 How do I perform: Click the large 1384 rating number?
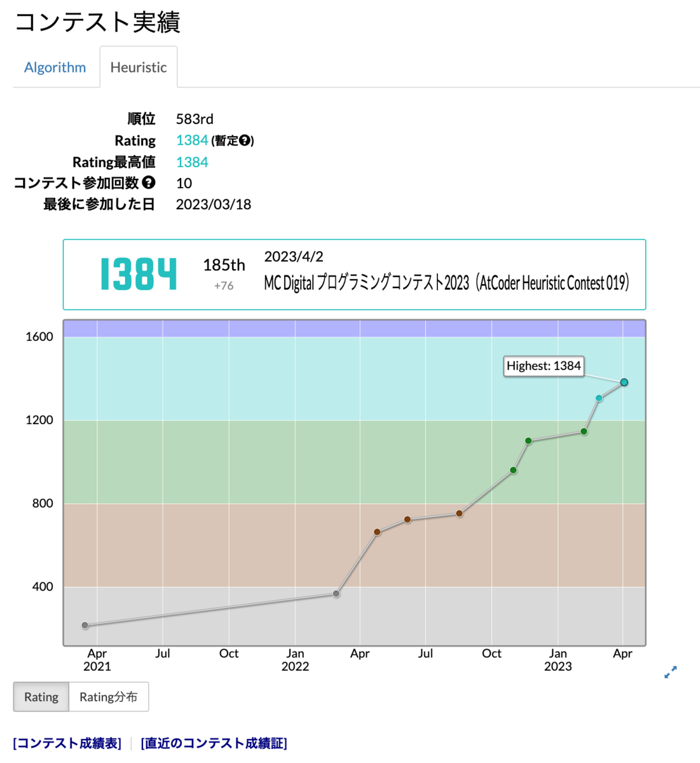point(138,275)
